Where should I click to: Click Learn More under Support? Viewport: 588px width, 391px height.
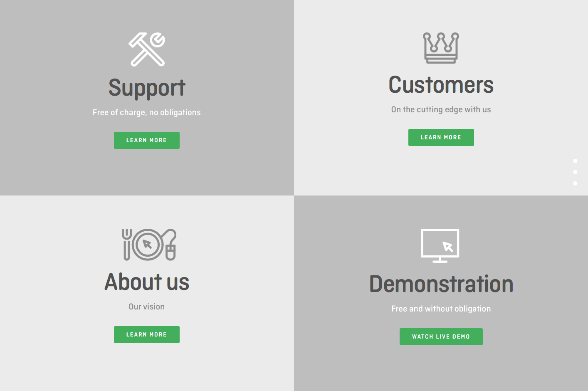click(x=147, y=141)
